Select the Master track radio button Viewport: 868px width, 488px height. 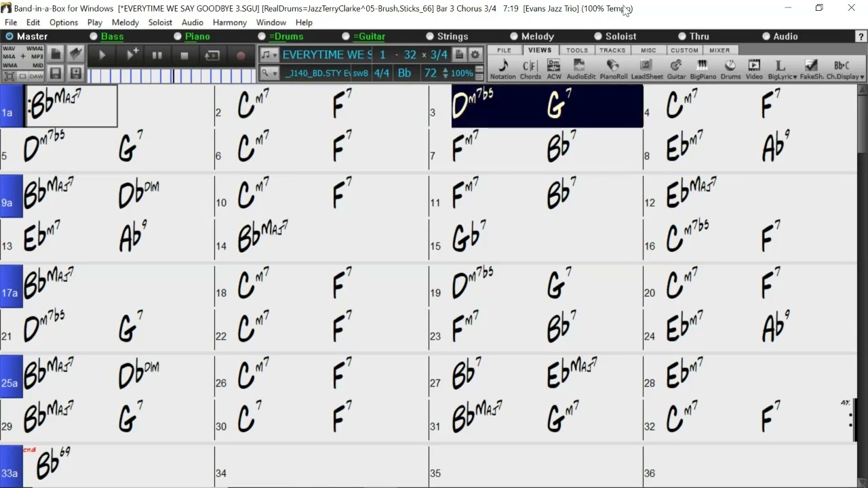tap(9, 37)
